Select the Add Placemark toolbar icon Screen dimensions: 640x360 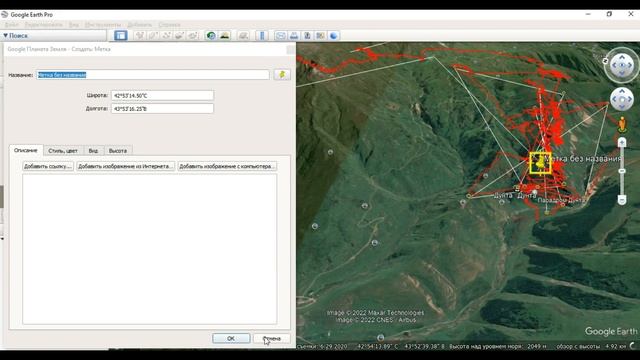(140, 36)
